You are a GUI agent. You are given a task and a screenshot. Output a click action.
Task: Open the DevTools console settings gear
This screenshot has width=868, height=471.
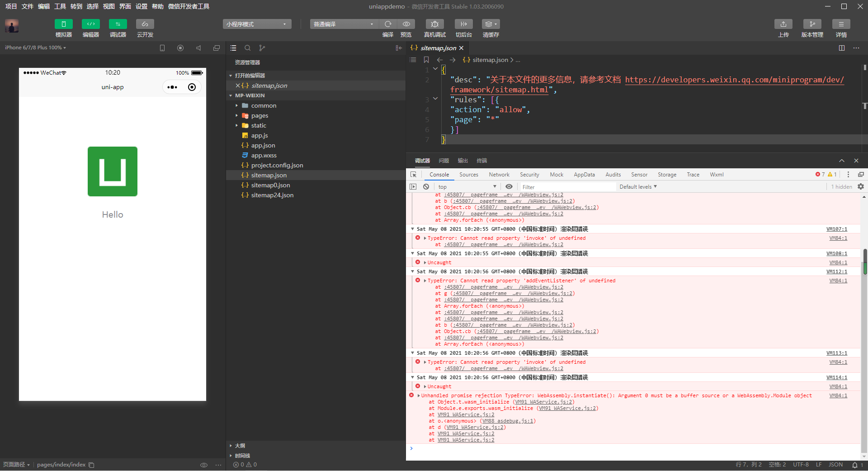[x=861, y=187]
